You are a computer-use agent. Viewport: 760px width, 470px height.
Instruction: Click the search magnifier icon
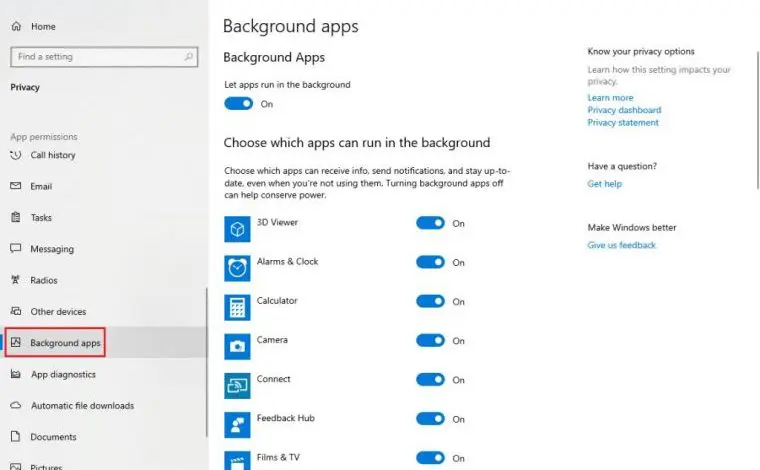point(189,57)
